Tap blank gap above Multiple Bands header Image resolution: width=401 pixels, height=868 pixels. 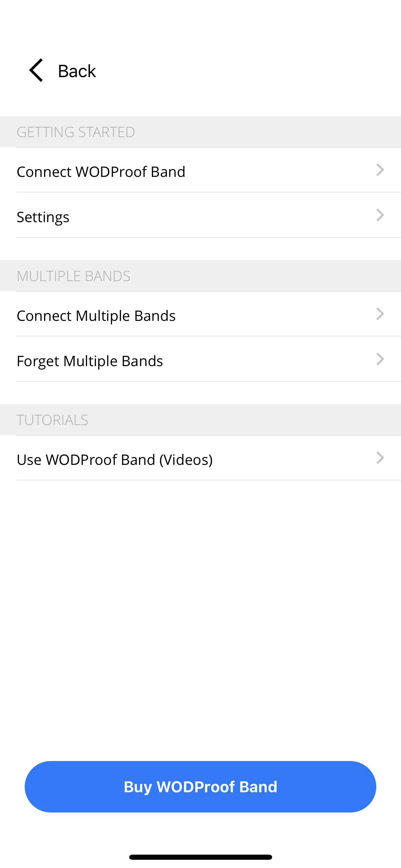point(200,249)
